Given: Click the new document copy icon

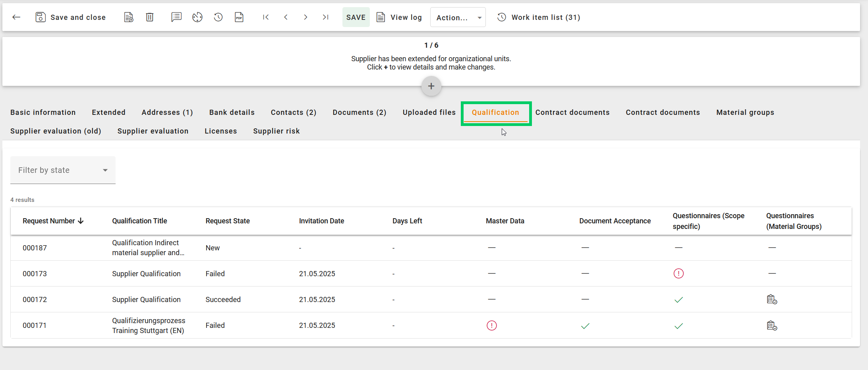Looking at the screenshot, I should click(129, 17).
